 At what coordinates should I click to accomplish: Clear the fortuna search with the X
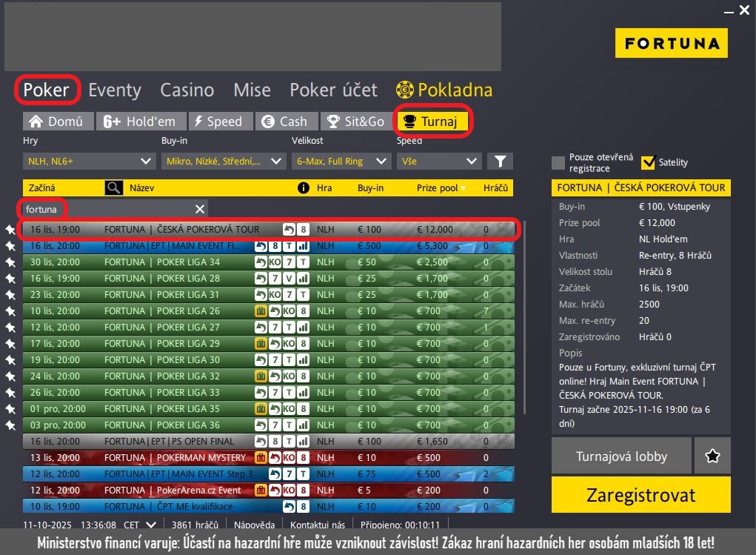click(x=199, y=209)
